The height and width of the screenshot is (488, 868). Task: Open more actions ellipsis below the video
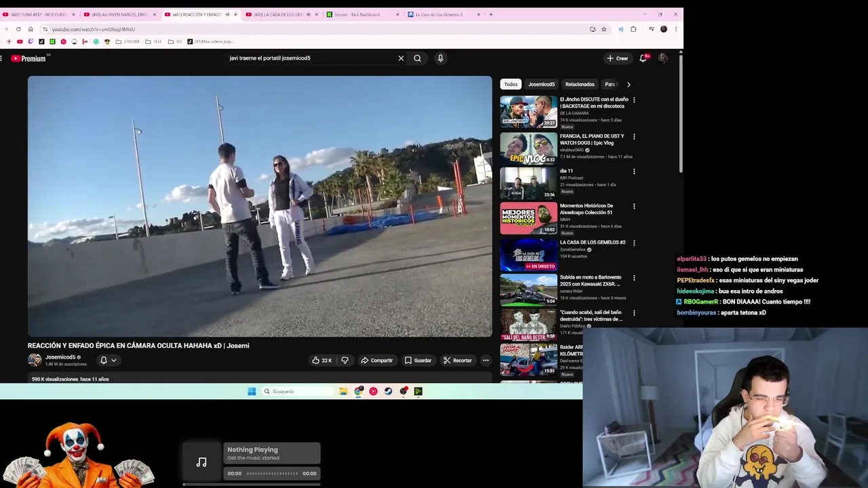486,361
